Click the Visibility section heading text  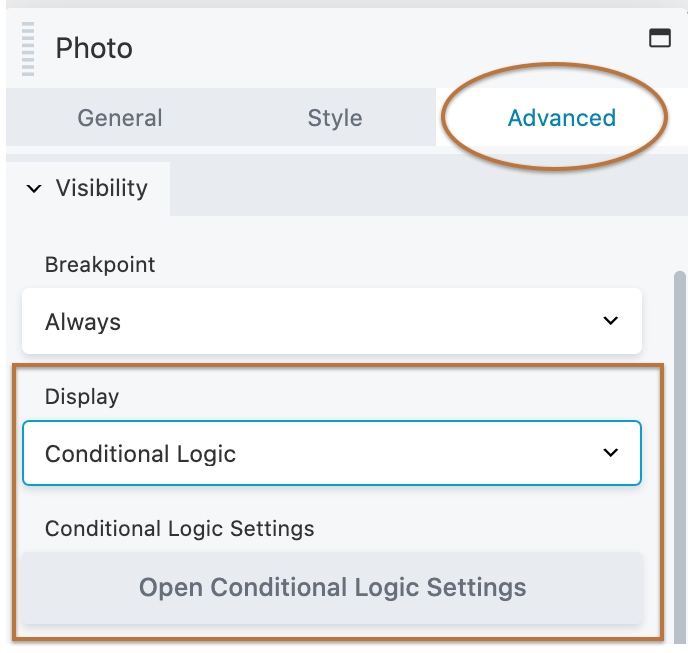tap(101, 188)
